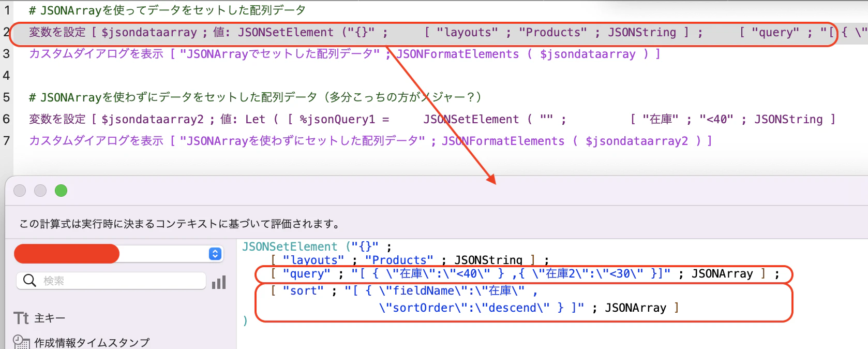Image resolution: width=868 pixels, height=349 pixels.
Task: Click the Tt text field icon beside 主キー
Action: (21, 318)
